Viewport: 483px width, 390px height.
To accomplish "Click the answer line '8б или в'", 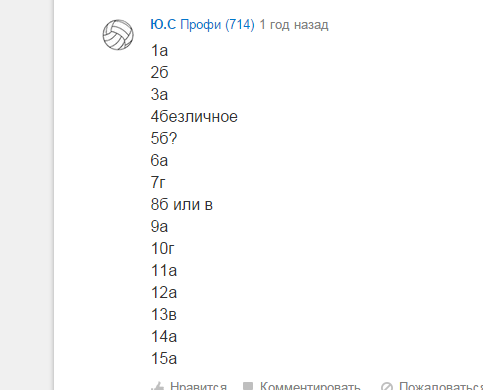I will pyautogui.click(x=182, y=205).
